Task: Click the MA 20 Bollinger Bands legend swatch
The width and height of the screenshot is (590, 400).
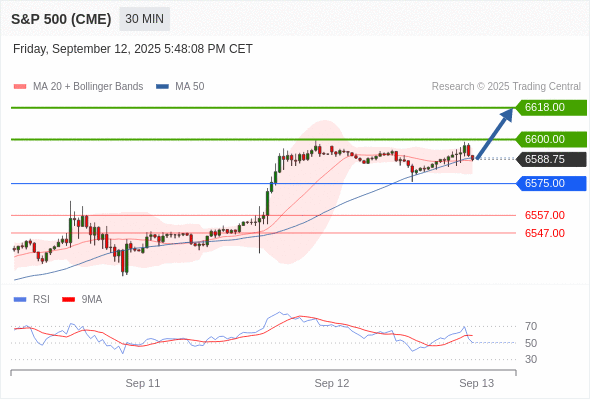Action: coord(20,87)
